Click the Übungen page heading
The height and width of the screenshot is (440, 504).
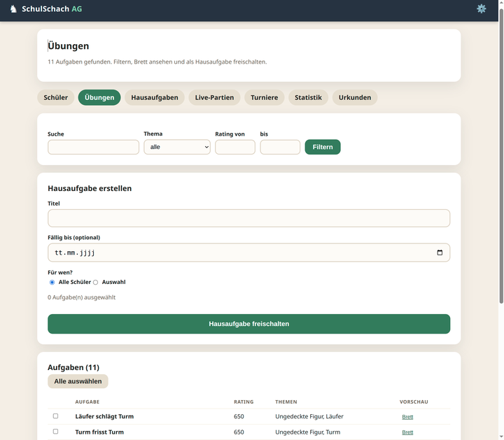(x=69, y=46)
